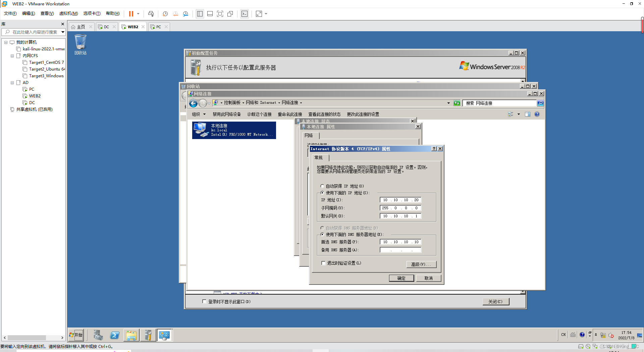Click the preferred DNS server field

(400, 242)
